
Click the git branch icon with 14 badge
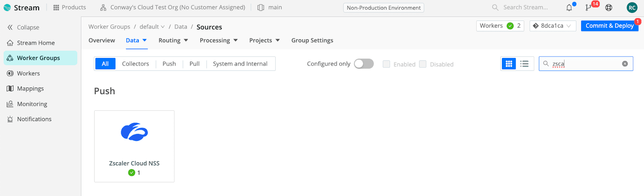(x=589, y=8)
